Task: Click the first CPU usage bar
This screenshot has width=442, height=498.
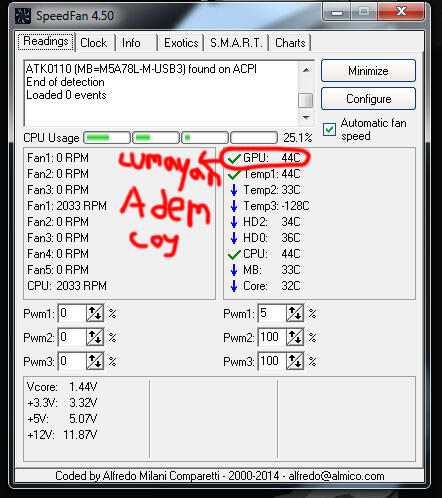Action: pos(107,137)
